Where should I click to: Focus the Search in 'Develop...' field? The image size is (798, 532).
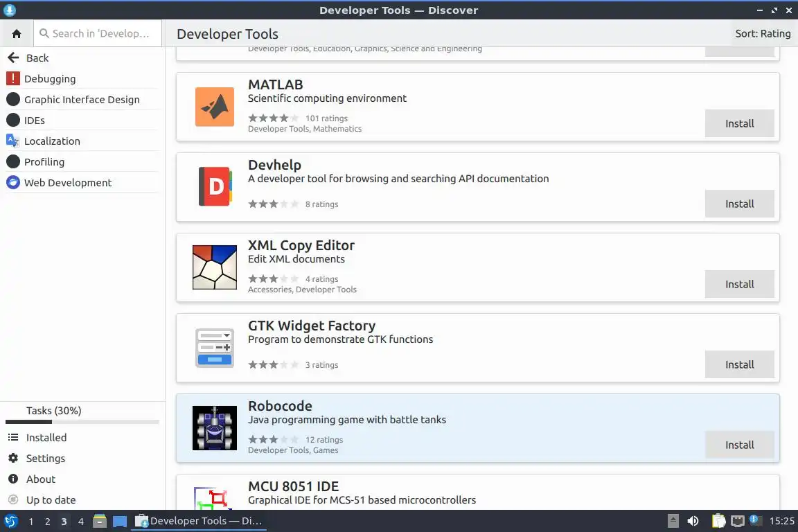click(98, 34)
